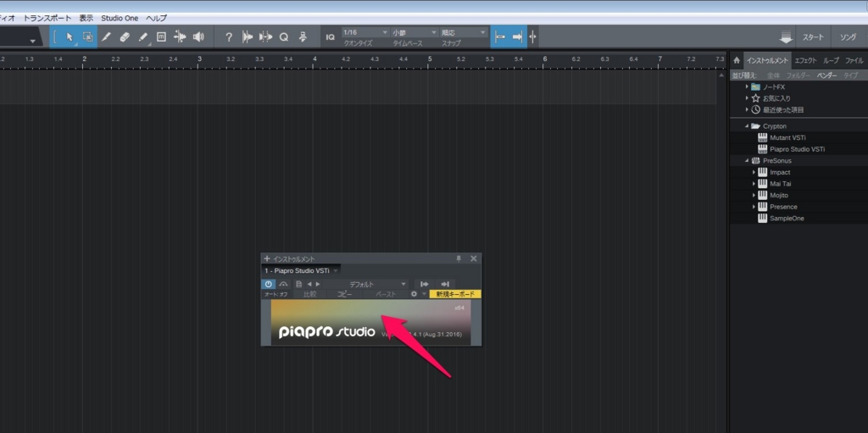Toggle the IQ input quantize button

[x=331, y=37]
